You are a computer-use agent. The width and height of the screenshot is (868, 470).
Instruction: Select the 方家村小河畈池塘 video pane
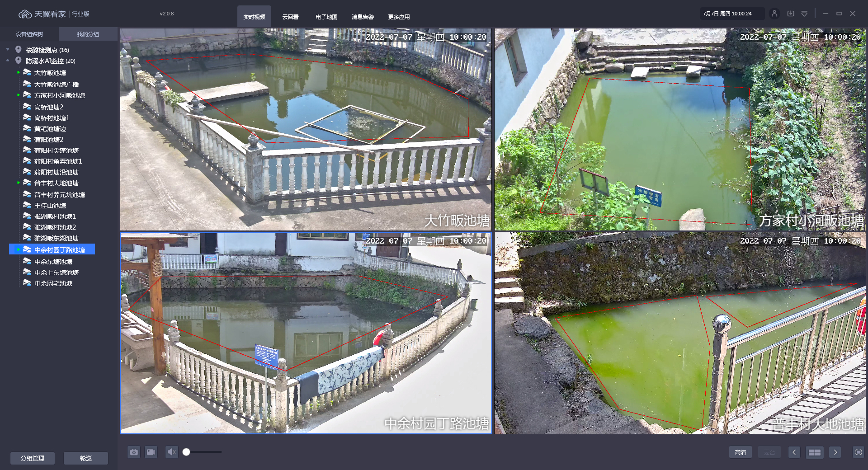click(x=680, y=130)
